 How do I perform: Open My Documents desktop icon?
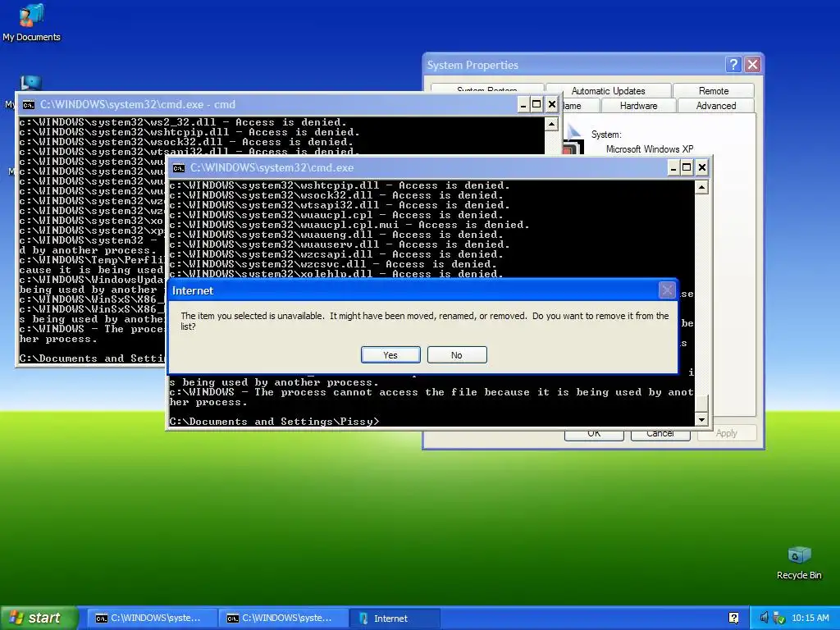32,22
